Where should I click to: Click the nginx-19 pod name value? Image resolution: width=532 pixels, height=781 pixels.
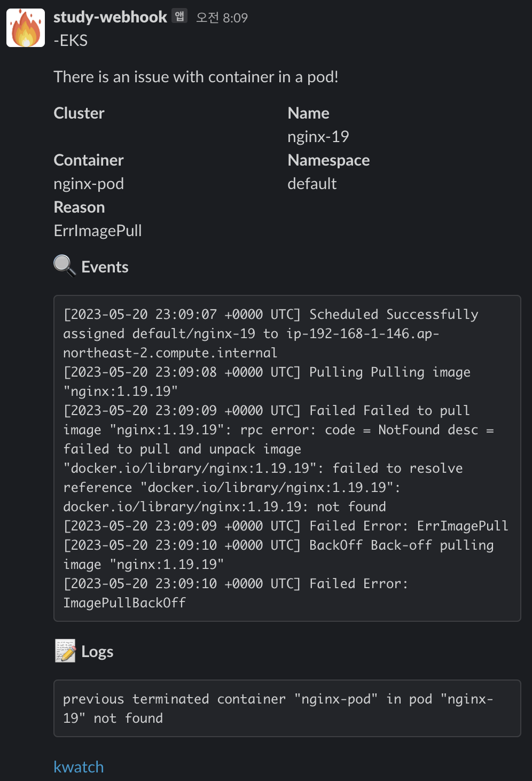[x=318, y=137]
